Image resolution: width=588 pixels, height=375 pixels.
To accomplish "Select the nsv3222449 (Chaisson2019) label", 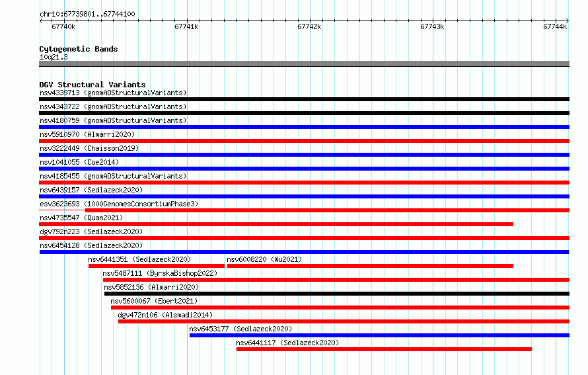I will click(89, 148).
